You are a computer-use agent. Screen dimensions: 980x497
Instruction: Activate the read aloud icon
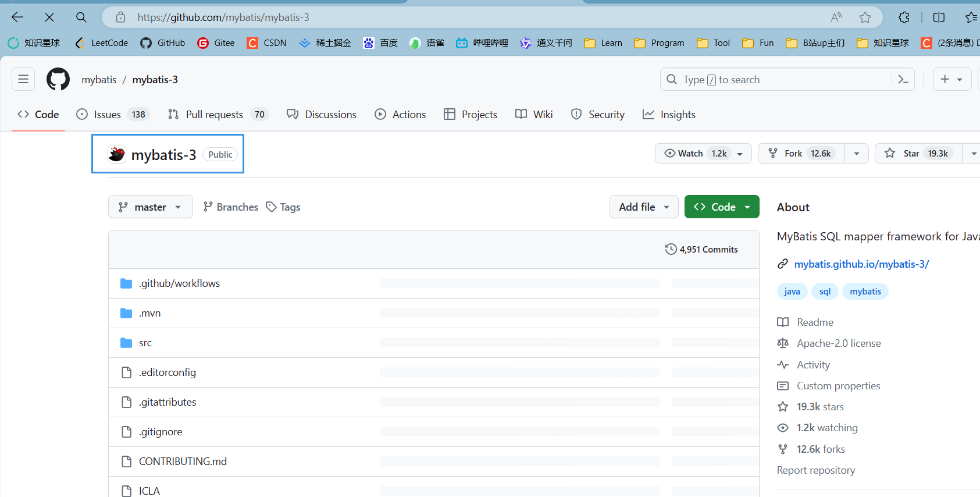836,17
